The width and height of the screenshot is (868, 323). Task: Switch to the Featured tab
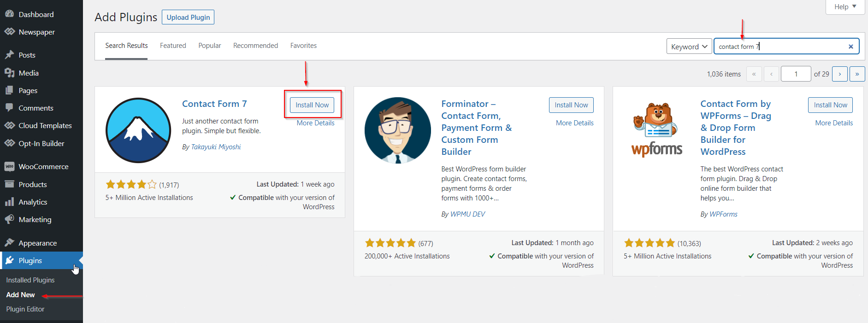[173, 46]
